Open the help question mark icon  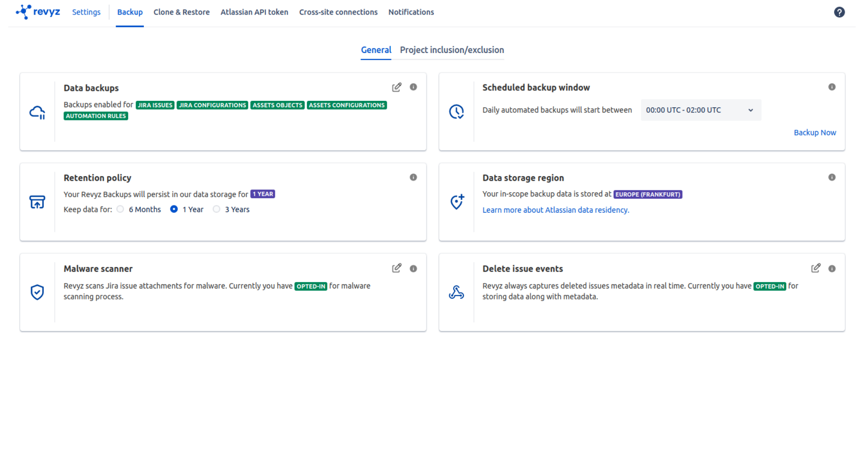[x=839, y=12]
